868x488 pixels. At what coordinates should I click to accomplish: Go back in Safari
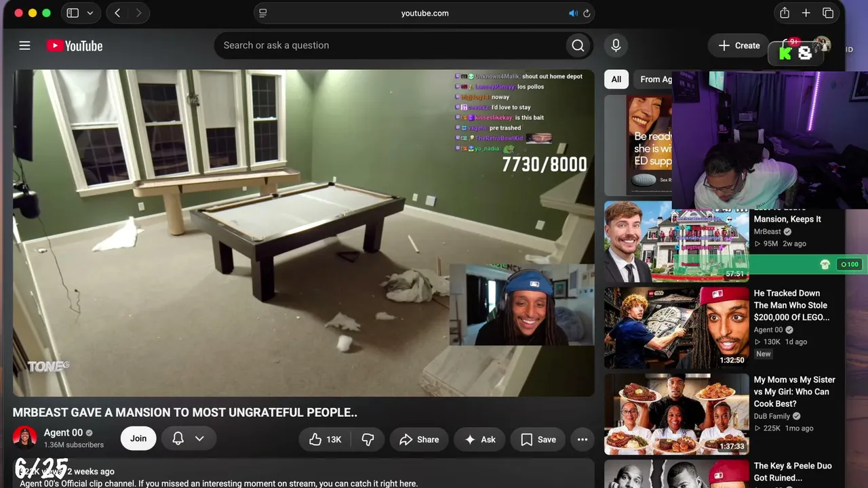[117, 13]
